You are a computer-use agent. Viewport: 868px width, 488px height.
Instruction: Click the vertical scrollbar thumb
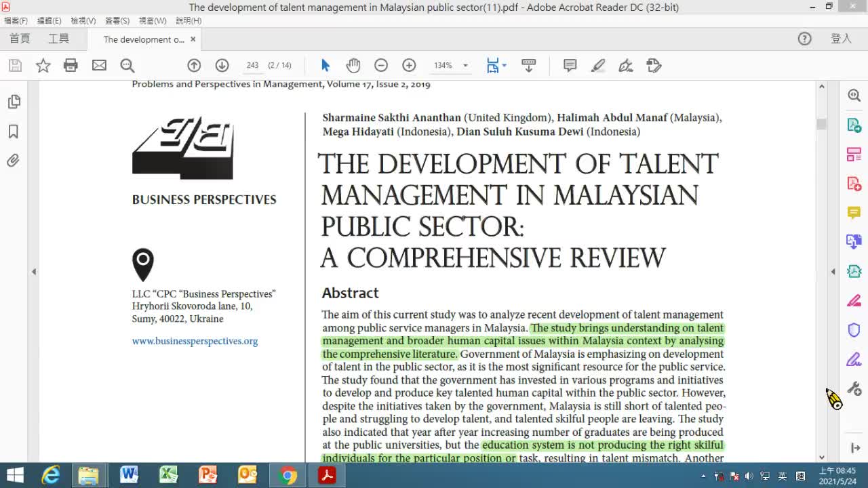[822, 124]
